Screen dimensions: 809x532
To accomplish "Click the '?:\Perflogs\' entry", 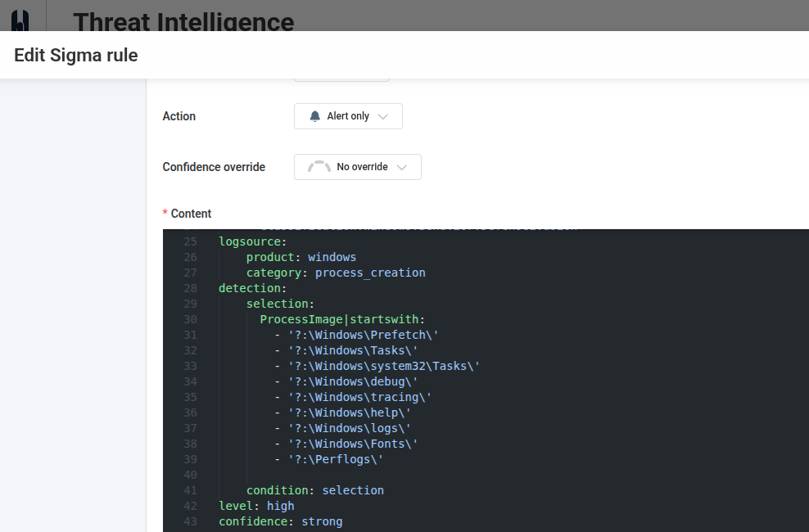I will (x=336, y=459).
